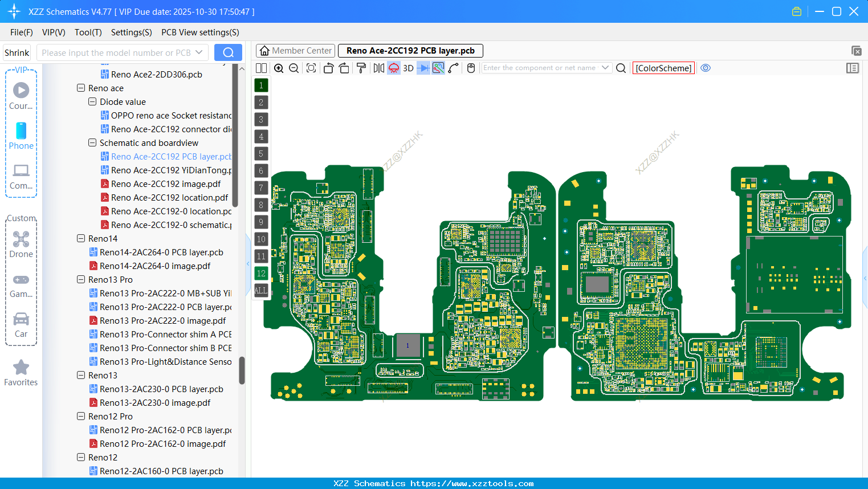Image resolution: width=868 pixels, height=489 pixels.
Task: Click the mirror board flip icon
Action: point(378,68)
